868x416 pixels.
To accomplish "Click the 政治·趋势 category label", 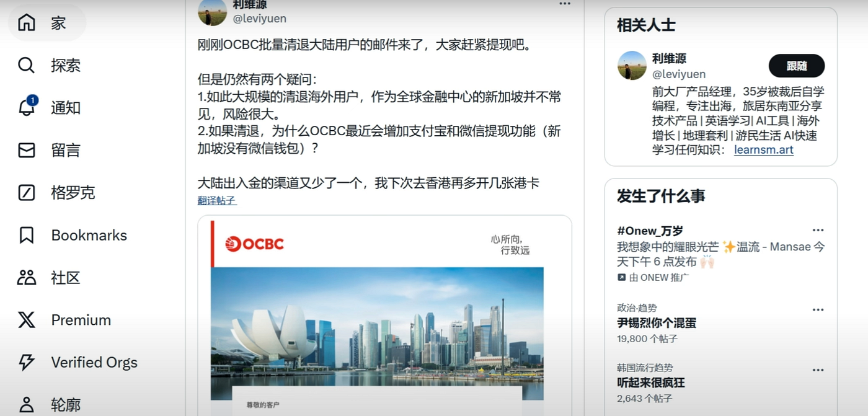I will click(x=637, y=308).
